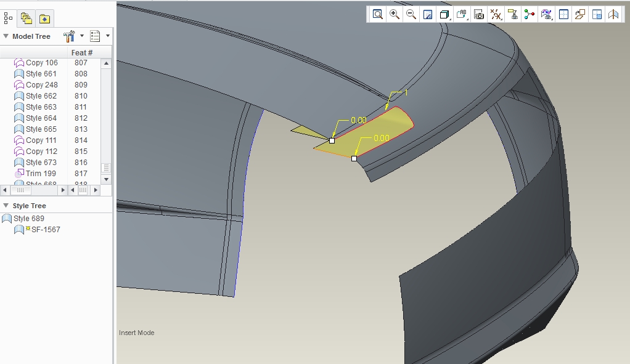Image resolution: width=630 pixels, height=364 pixels.
Task: Toggle annotation display icon
Action: (x=513, y=15)
